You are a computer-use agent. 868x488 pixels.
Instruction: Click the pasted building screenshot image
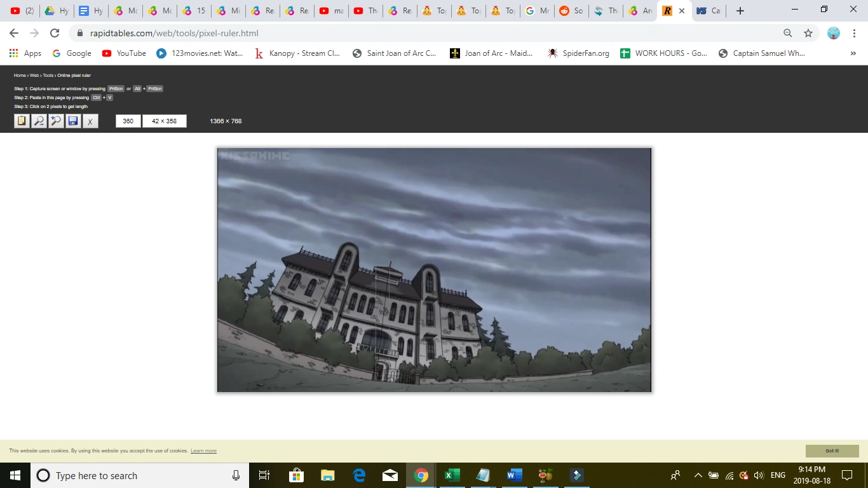pos(434,270)
